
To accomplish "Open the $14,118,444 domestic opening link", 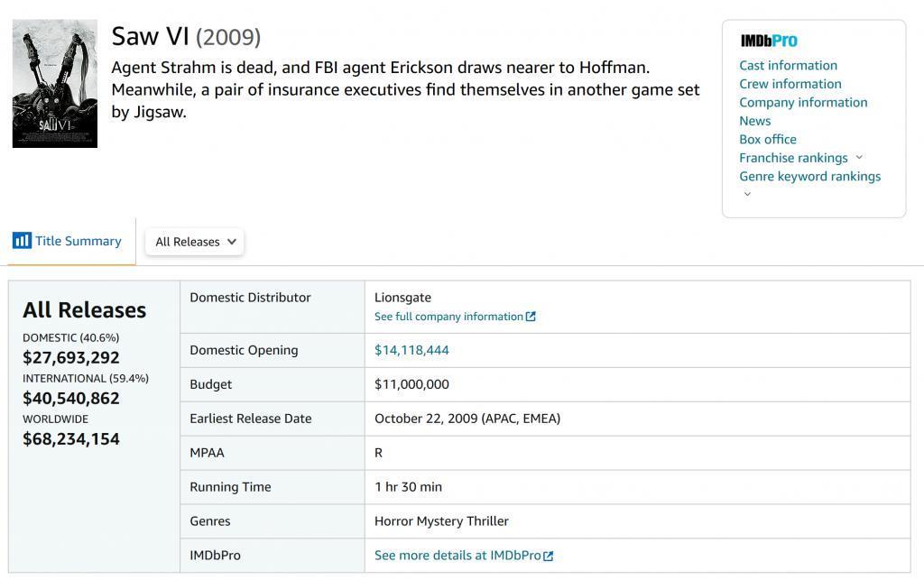I will (x=411, y=350).
